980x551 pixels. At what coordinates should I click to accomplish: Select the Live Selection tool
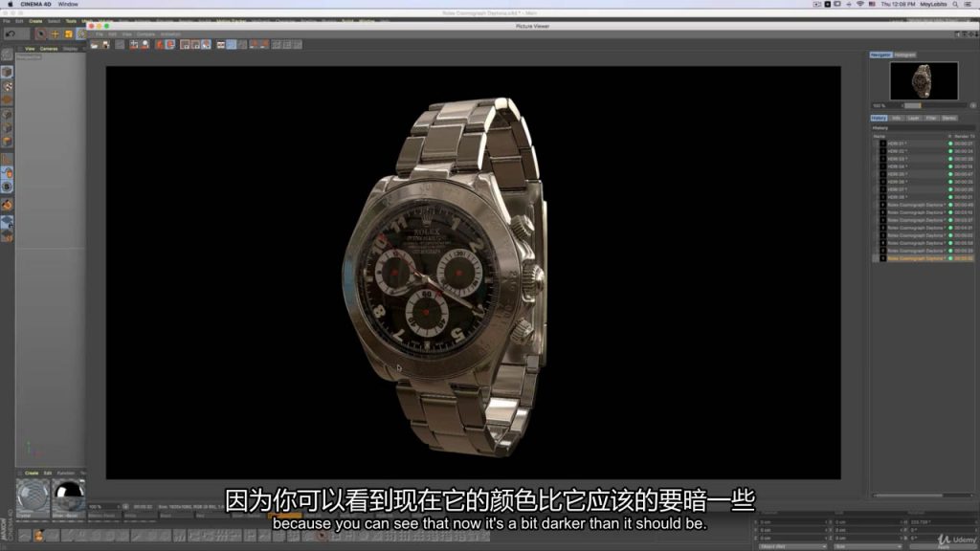click(40, 33)
